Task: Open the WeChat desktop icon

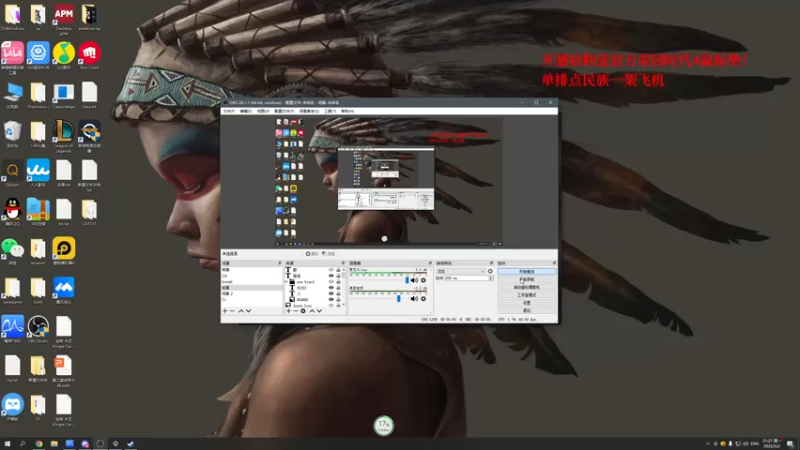Action: (x=13, y=251)
